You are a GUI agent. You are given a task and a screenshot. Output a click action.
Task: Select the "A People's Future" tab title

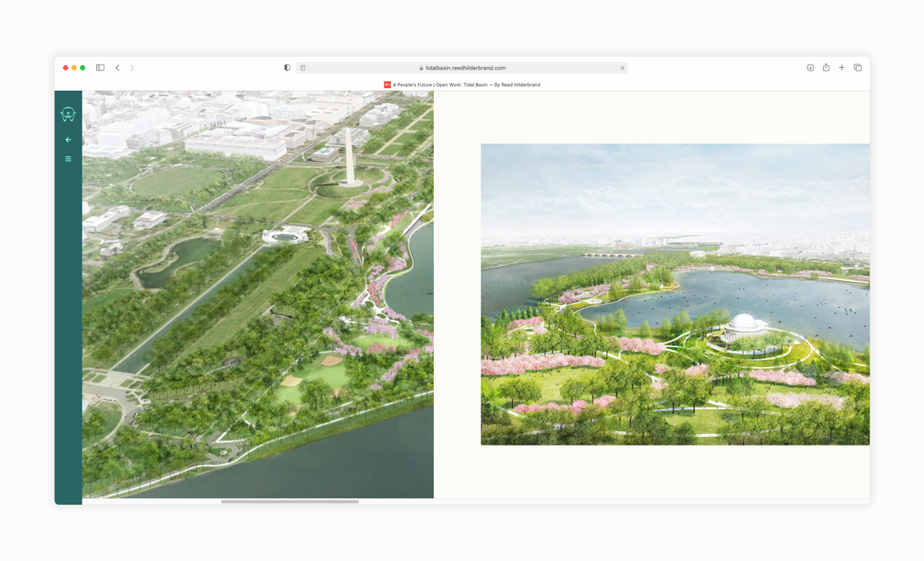[x=465, y=84]
